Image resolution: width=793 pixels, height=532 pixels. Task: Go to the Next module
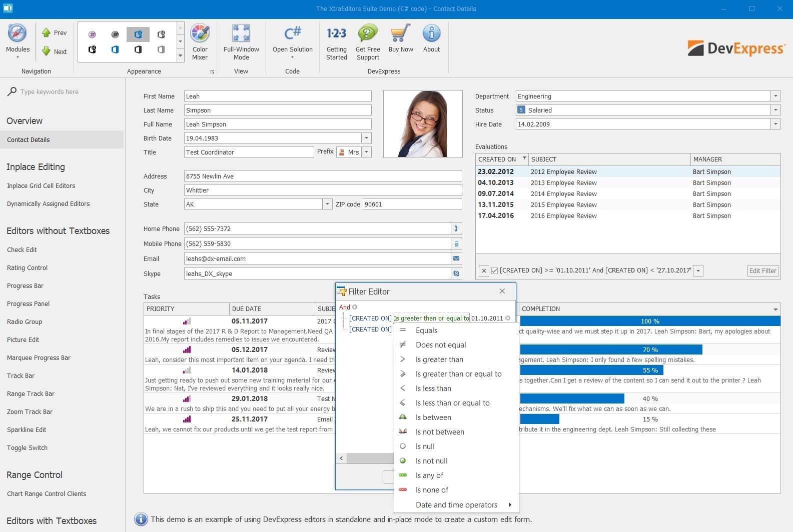[55, 51]
